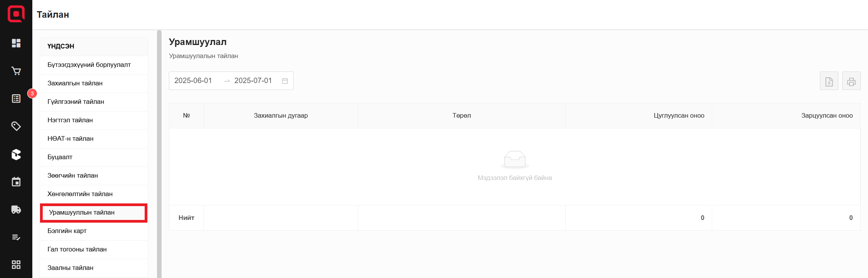Open Бэлгийн карт report

pyautogui.click(x=67, y=231)
